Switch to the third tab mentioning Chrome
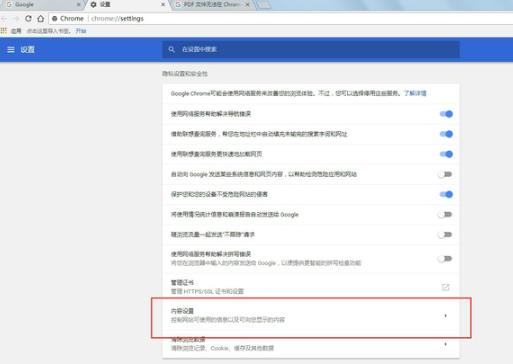This screenshot has height=364, width=513. tap(212, 5)
